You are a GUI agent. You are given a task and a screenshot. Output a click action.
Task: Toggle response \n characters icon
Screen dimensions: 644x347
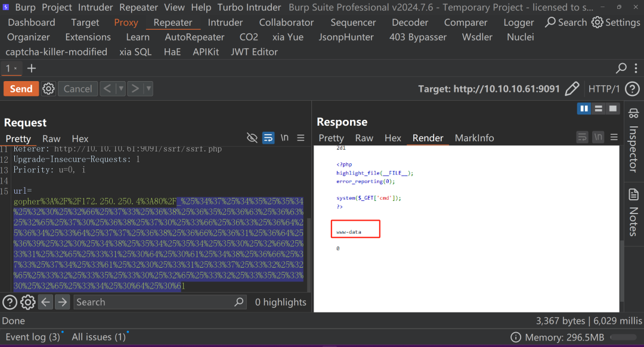599,137
